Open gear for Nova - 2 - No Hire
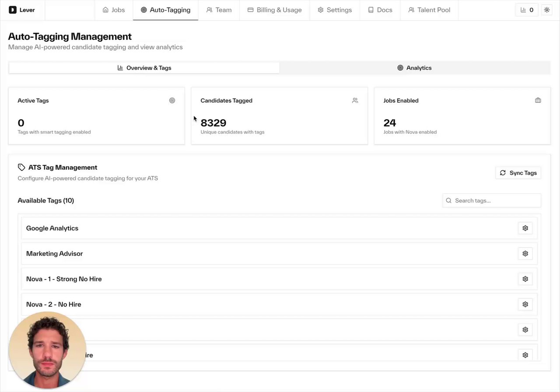 tap(525, 304)
